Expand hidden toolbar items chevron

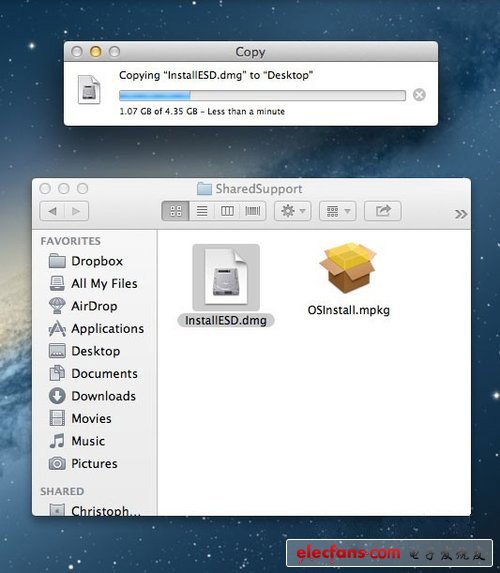461,214
